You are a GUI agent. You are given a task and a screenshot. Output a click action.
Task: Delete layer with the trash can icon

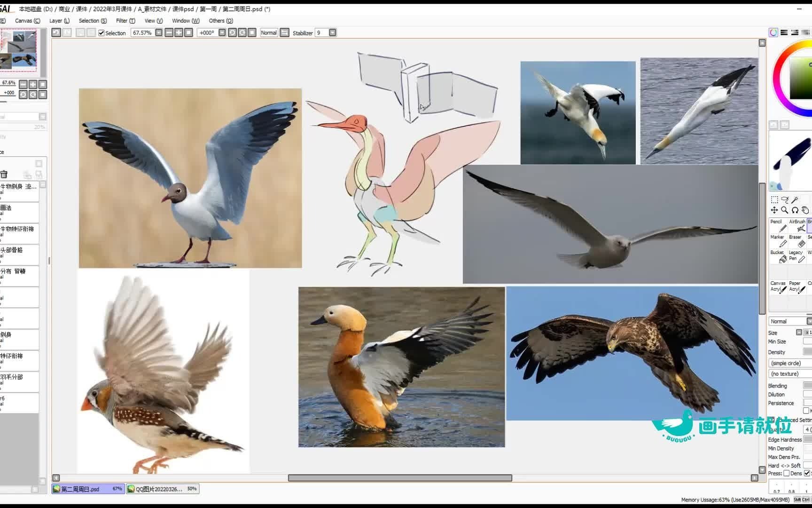pos(4,175)
